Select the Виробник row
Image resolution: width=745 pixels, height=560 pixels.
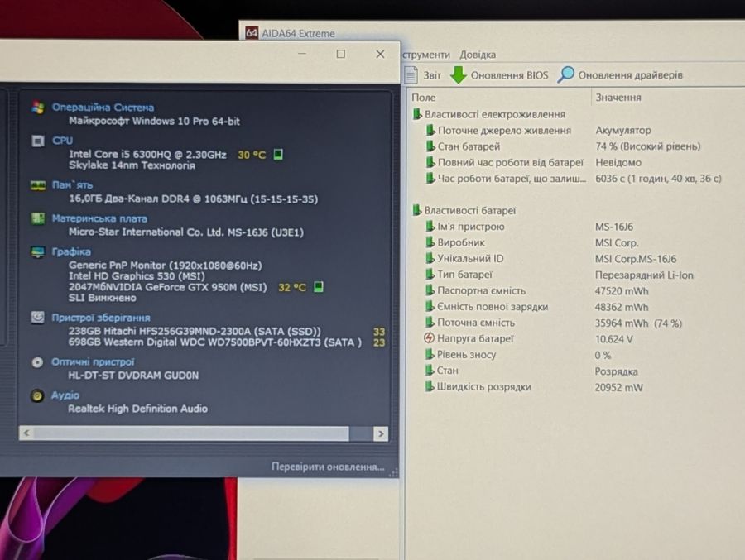point(531,242)
